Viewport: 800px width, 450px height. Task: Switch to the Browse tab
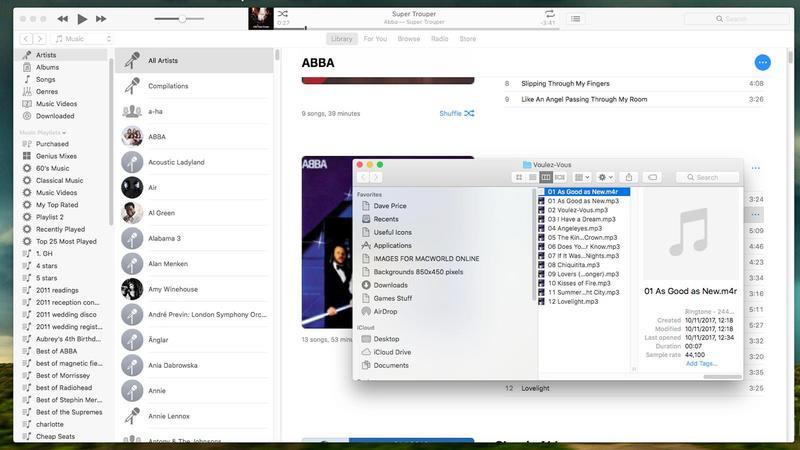409,39
